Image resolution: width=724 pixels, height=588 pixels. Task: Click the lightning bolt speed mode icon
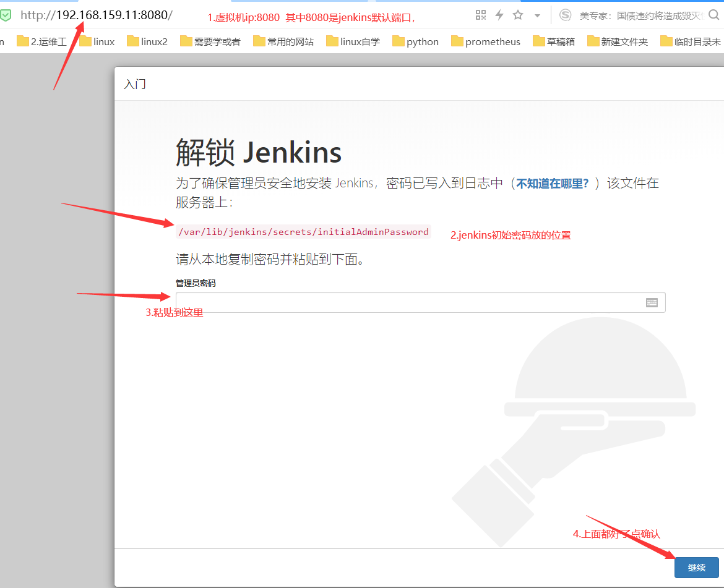pos(499,15)
